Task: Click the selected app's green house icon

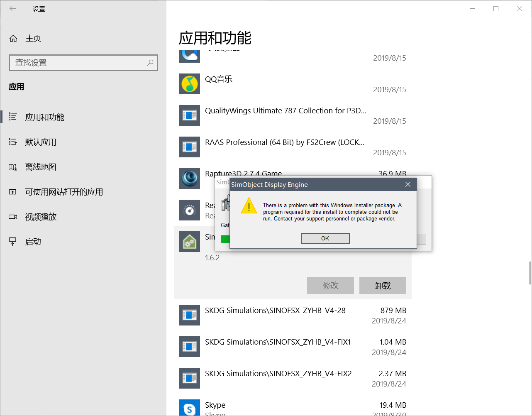Action: [190, 242]
